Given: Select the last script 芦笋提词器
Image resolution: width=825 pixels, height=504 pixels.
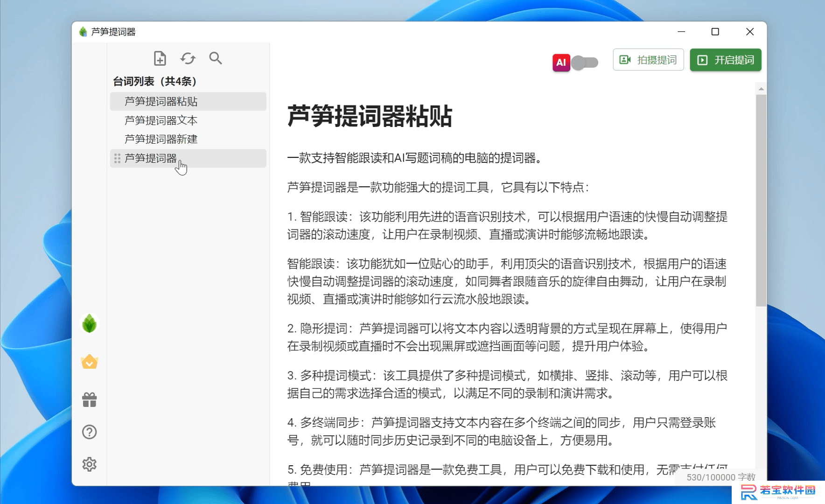Looking at the screenshot, I should 188,158.
